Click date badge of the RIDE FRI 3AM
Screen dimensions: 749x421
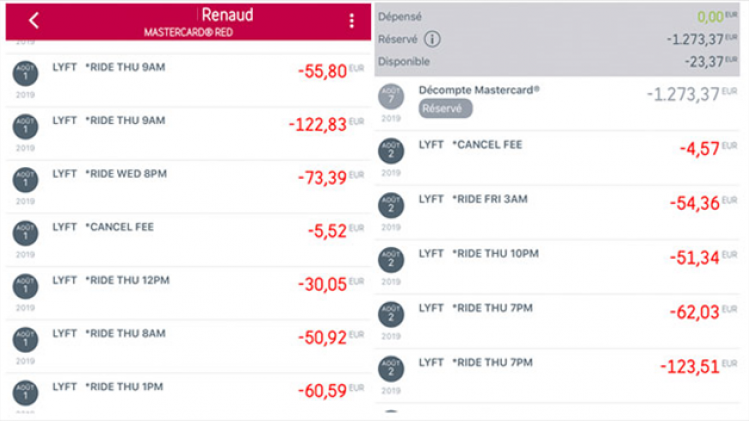[392, 206]
